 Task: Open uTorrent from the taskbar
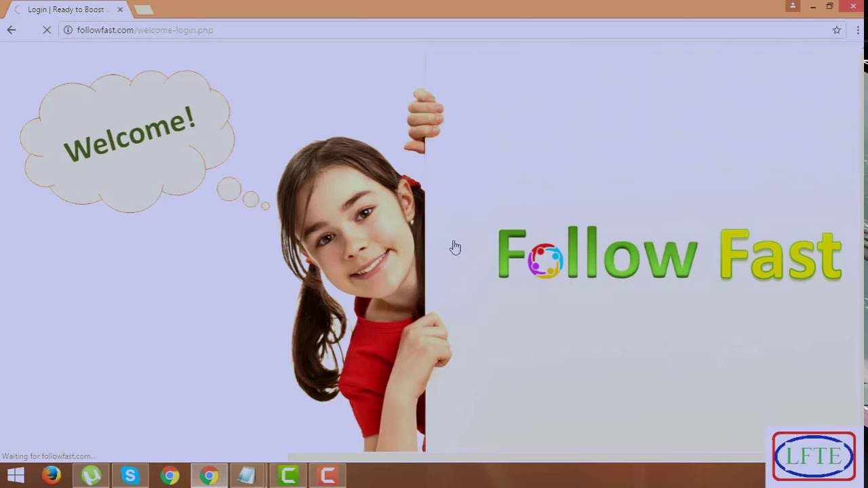coord(91,475)
